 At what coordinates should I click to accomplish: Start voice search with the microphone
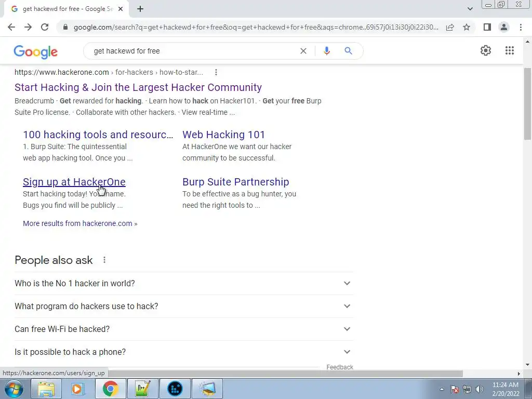pyautogui.click(x=326, y=51)
